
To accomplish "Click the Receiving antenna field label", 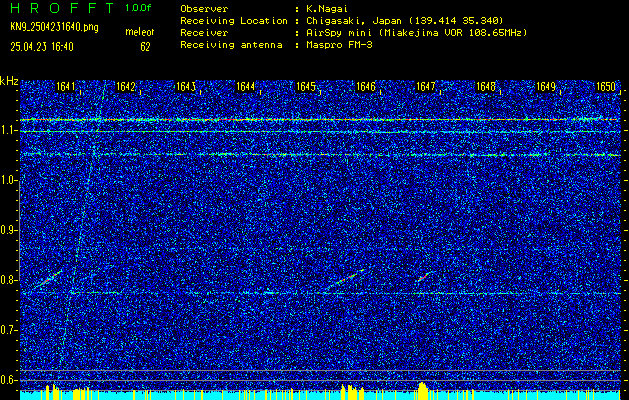I will [231, 45].
